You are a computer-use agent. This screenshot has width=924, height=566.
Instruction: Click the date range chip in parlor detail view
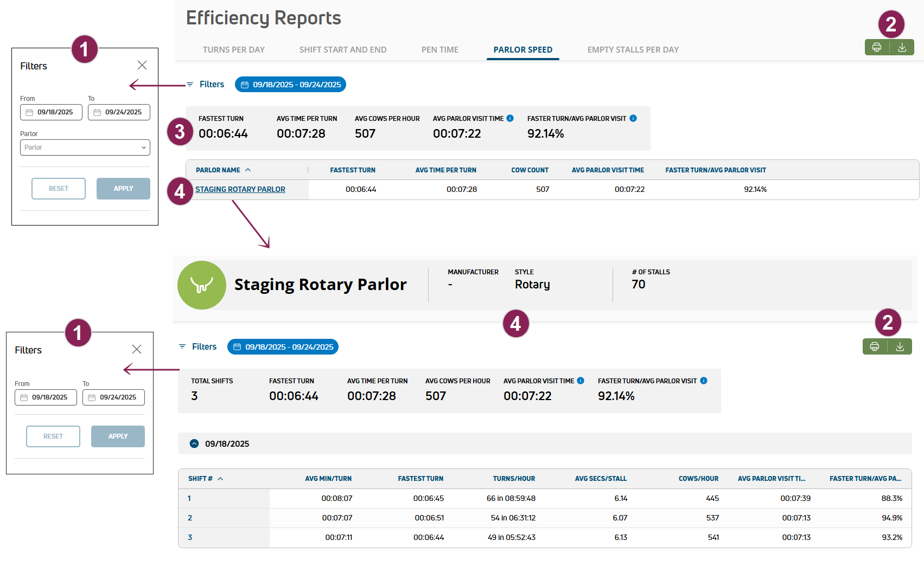(283, 347)
